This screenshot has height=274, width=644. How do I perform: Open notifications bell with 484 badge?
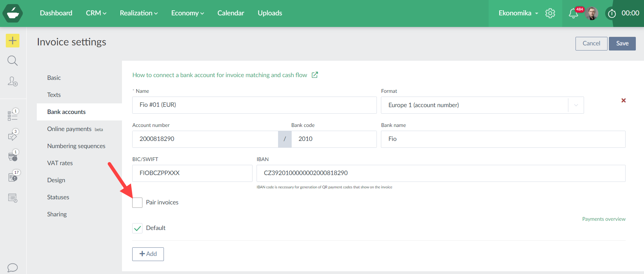coord(573,13)
